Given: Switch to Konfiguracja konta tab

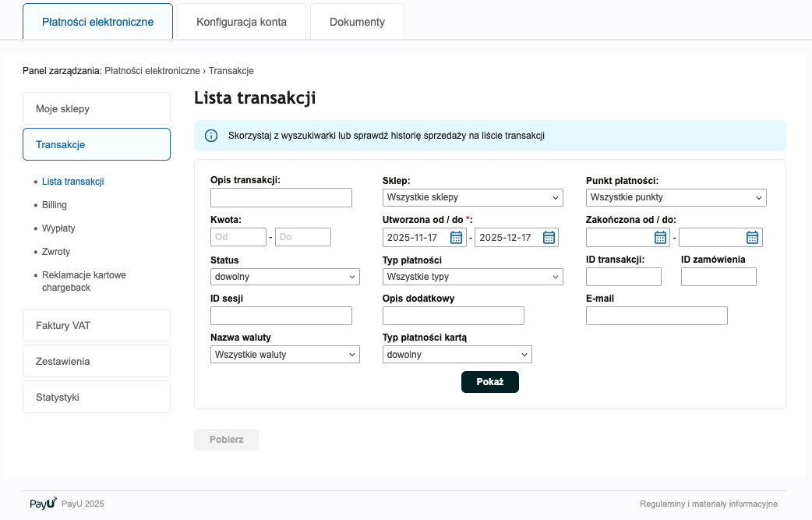Looking at the screenshot, I should (x=242, y=22).
